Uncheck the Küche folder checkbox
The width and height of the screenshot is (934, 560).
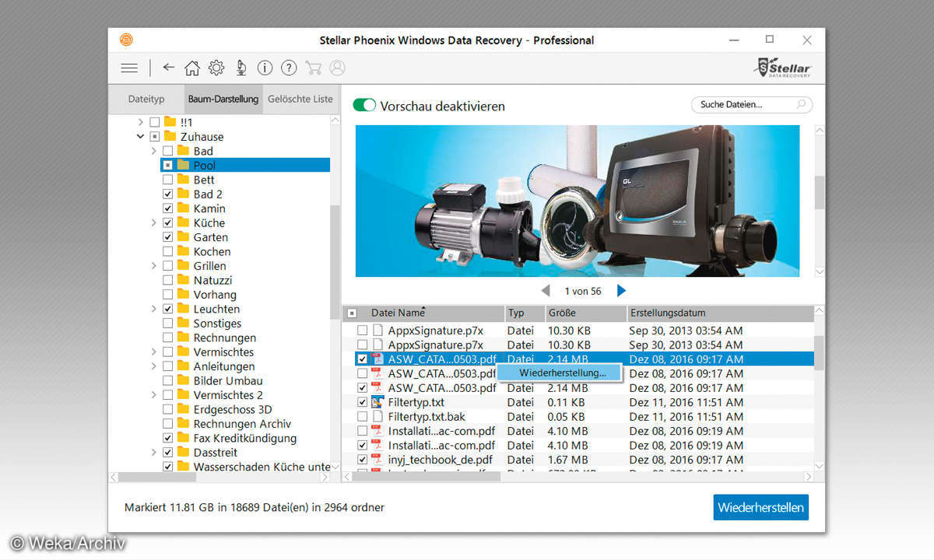(167, 223)
